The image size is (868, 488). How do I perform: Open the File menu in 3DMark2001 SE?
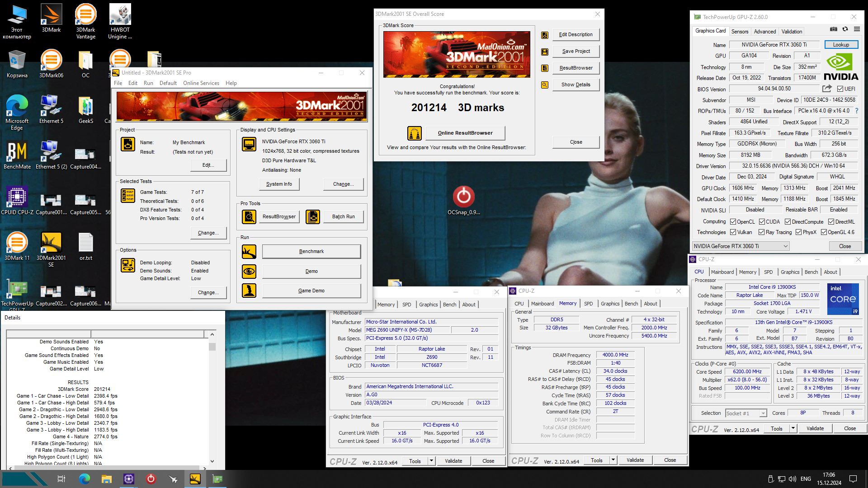[x=118, y=83]
